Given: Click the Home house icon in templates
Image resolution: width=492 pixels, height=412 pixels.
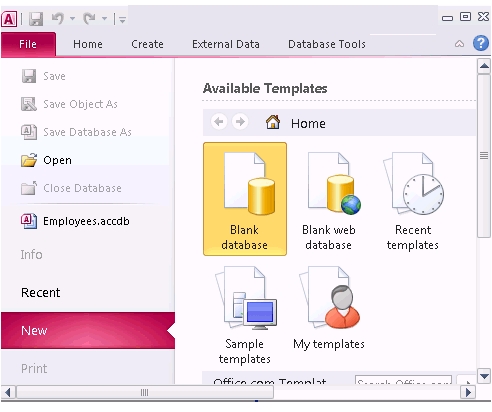Looking at the screenshot, I should coord(273,122).
